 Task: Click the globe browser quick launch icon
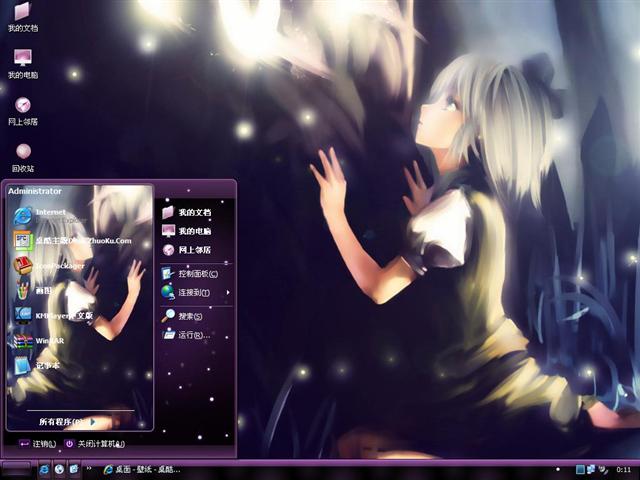pyautogui.click(x=59, y=470)
